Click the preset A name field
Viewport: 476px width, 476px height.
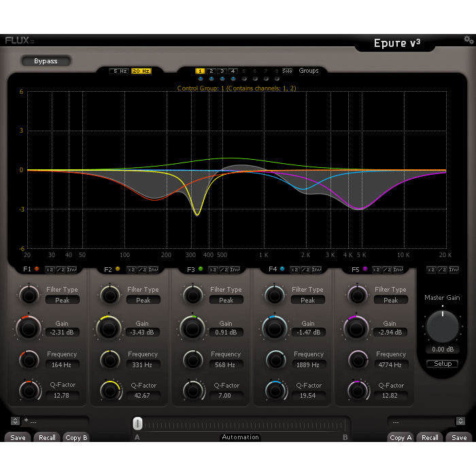click(55, 421)
